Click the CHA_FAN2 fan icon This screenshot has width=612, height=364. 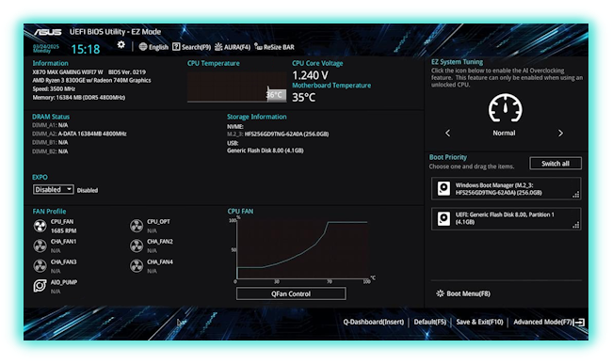tap(137, 245)
